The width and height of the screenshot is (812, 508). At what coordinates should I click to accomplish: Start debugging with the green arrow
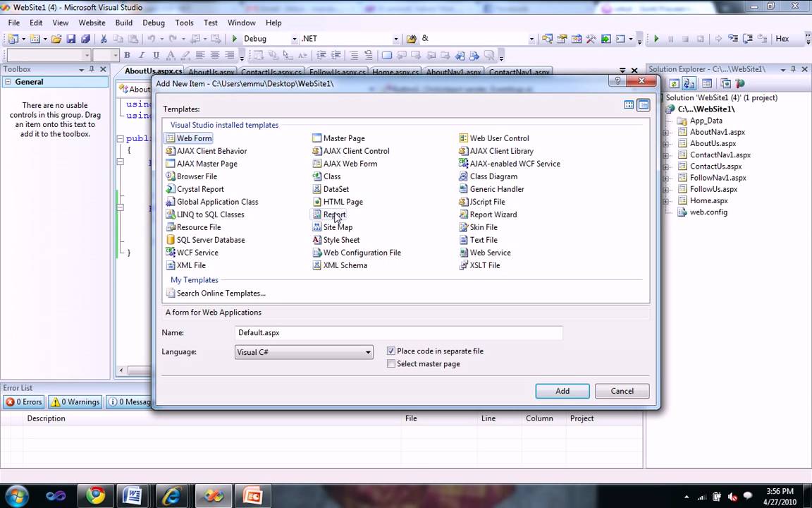[x=234, y=39]
